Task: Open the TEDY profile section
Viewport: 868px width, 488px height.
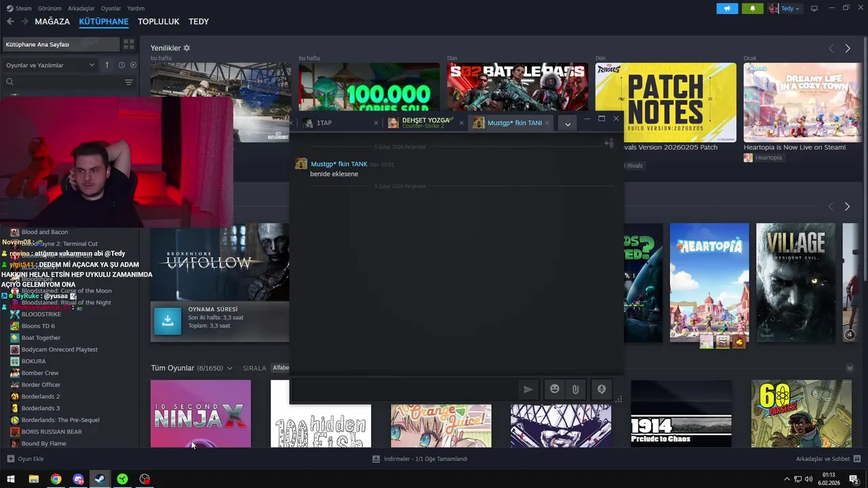Action: (x=199, y=22)
